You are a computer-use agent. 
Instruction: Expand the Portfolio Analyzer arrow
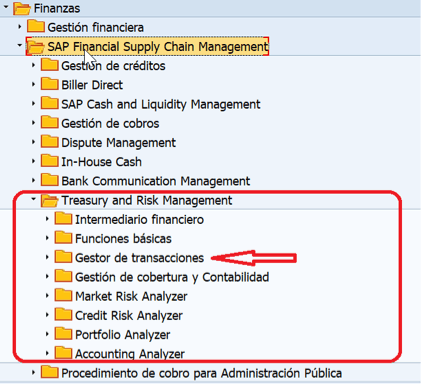click(47, 334)
